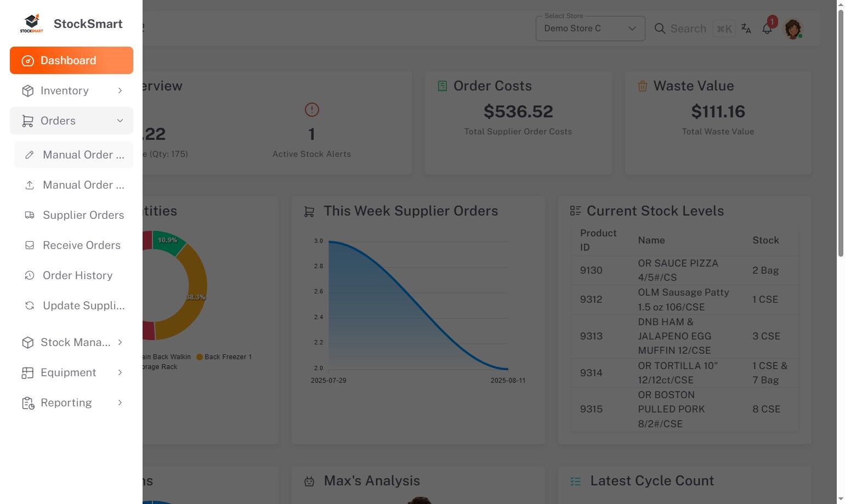Open Receive Orders in the sidebar
Viewport: 845px width, 504px height.
coord(73,245)
